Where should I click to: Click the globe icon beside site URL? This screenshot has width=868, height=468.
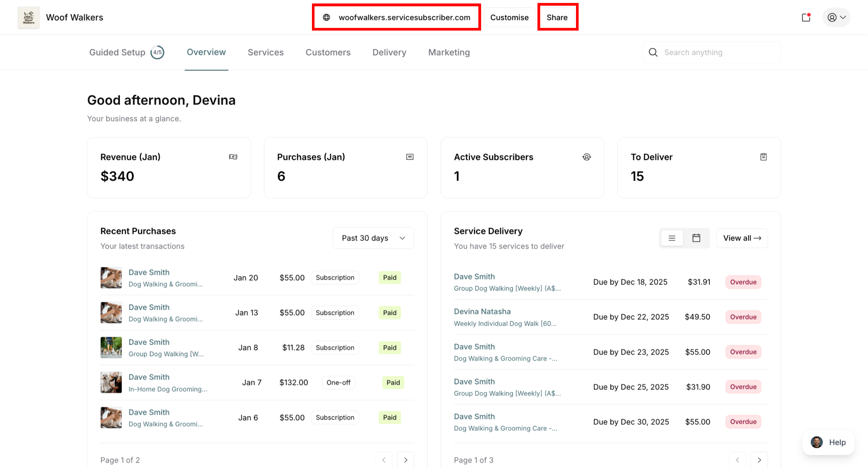326,17
